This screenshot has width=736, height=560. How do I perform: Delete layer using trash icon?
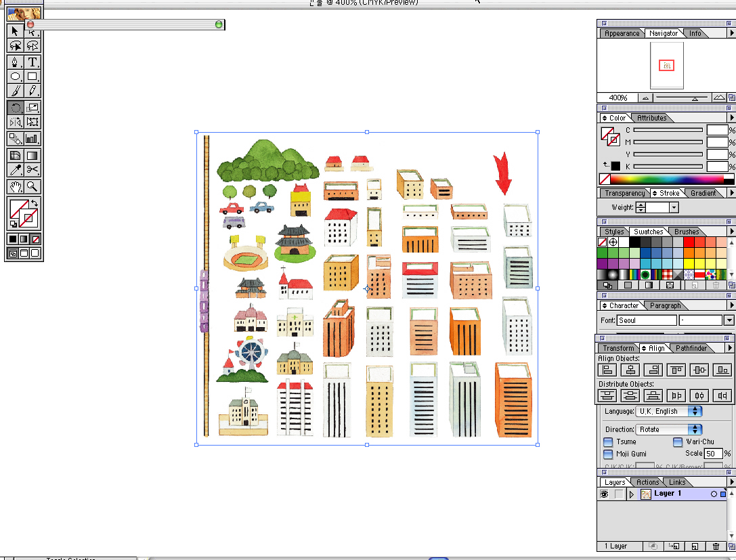[716, 546]
